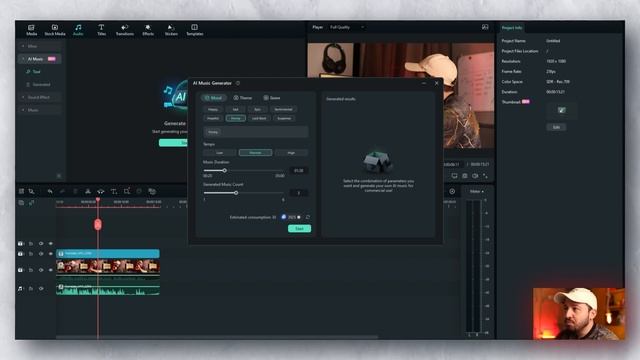
Task: Open the player quality dropdown
Action: [x=347, y=27]
